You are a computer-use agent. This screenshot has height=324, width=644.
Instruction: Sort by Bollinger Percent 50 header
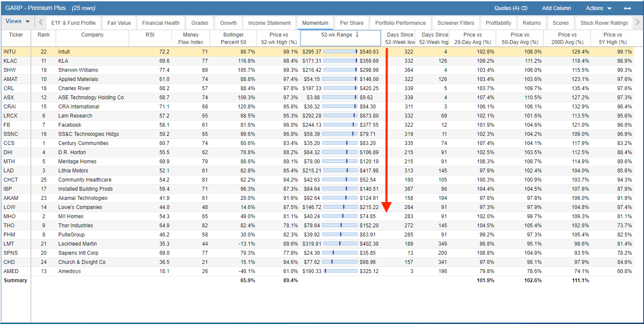pos(234,38)
